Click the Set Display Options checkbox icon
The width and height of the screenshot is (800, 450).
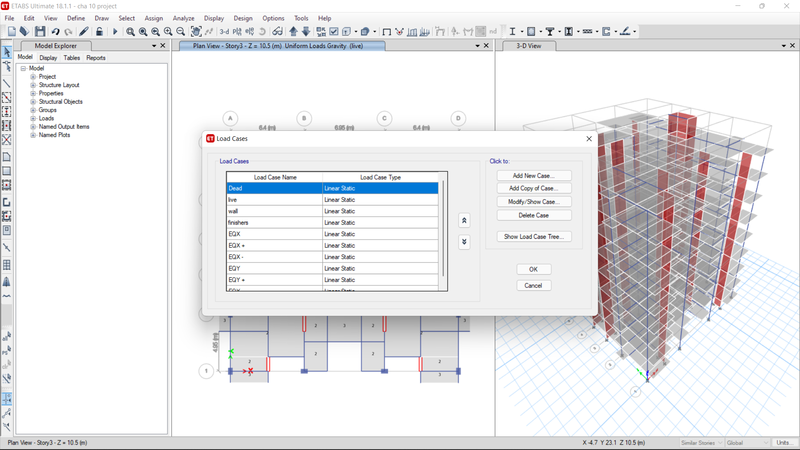click(334, 32)
